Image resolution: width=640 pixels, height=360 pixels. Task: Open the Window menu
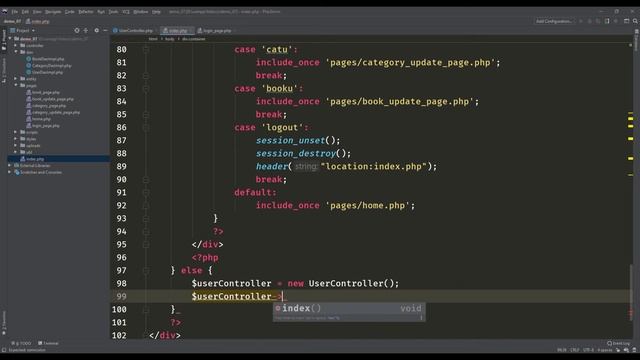141,12
